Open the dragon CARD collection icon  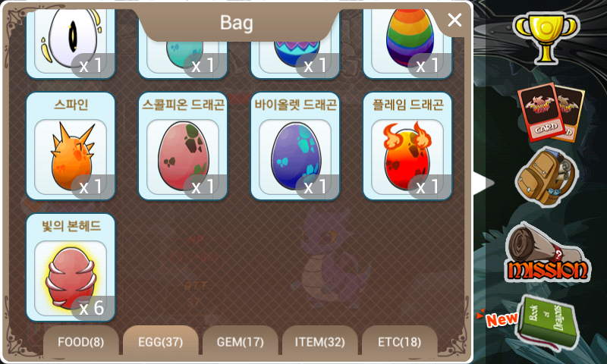coord(551,112)
